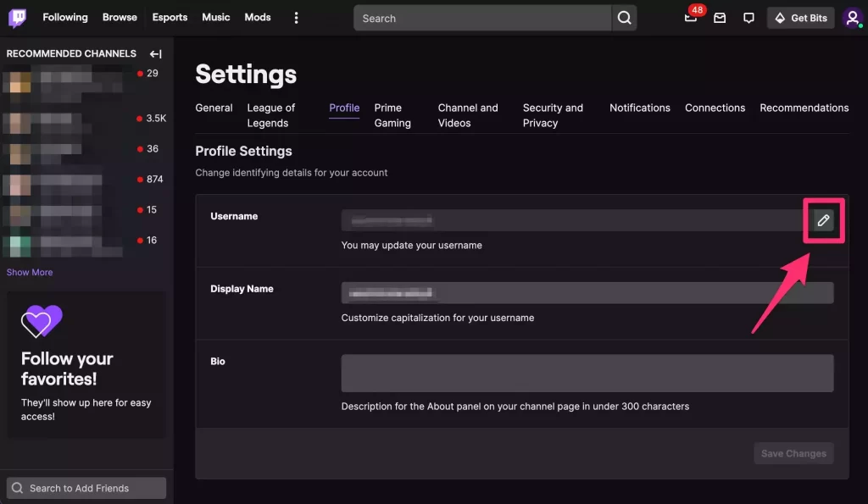Click the Save Changes button

click(793, 453)
